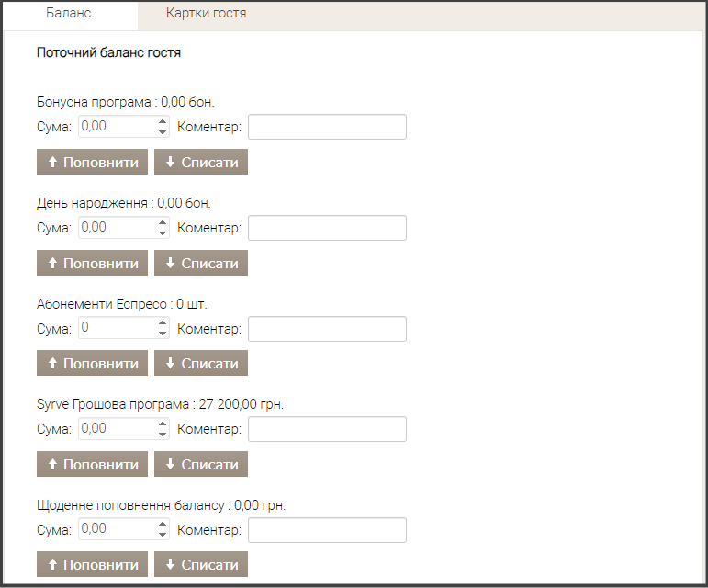Click Поповнити under Щоденне поповнення балансу

click(92, 564)
